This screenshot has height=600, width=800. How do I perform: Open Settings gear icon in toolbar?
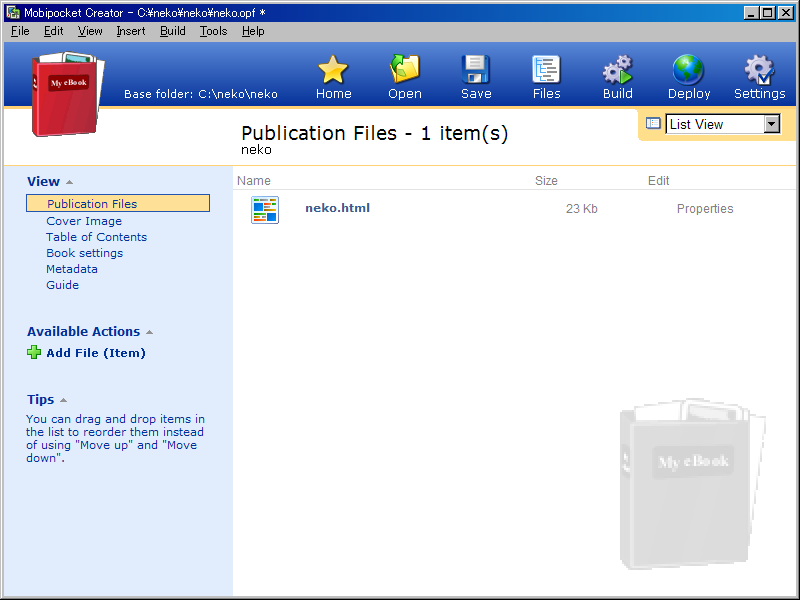pos(759,69)
